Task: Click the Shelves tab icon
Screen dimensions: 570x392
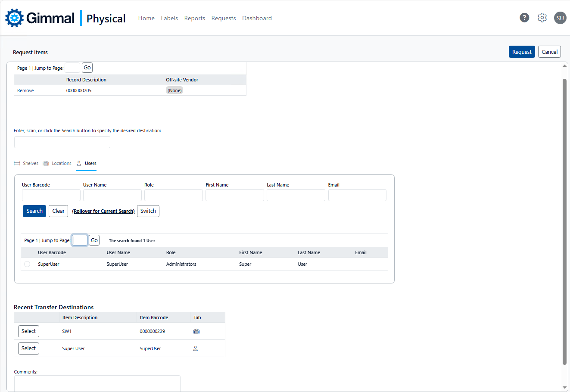Action: 17,163
